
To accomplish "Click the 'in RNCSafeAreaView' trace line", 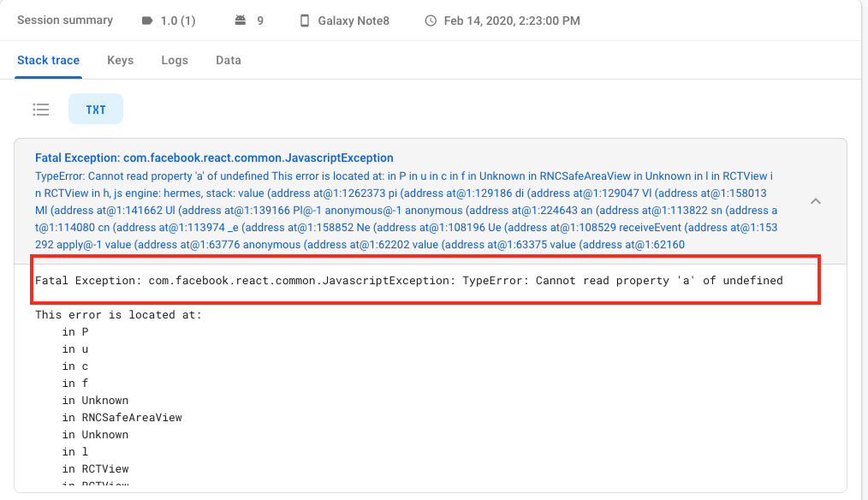I will [122, 418].
